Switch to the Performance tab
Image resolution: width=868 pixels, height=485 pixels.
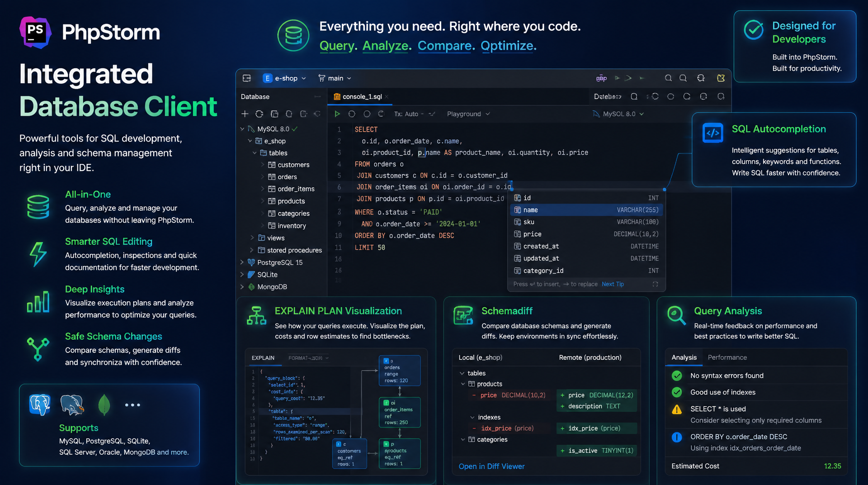tap(727, 357)
